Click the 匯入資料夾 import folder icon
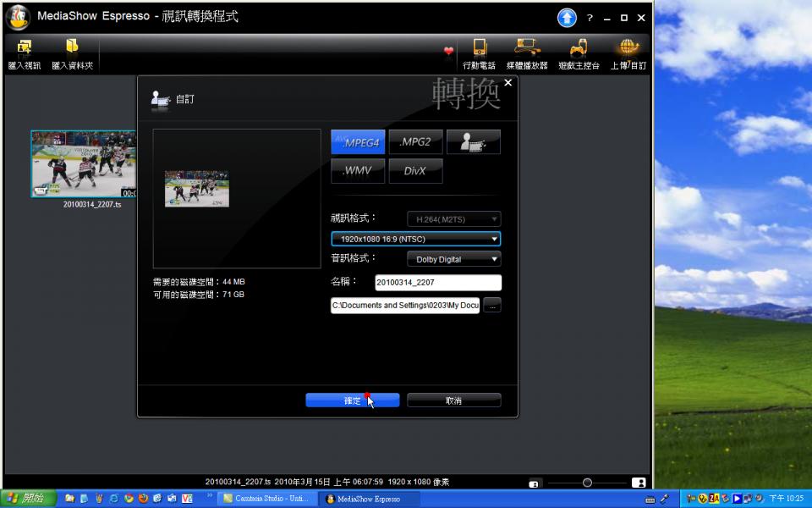Image resolution: width=812 pixels, height=508 pixels. tap(72, 47)
